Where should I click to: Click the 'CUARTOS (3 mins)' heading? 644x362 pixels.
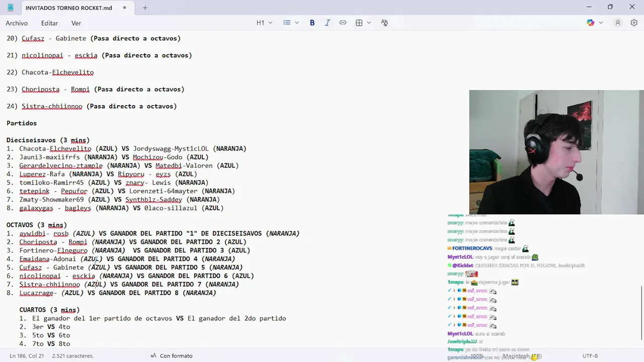tap(49, 310)
